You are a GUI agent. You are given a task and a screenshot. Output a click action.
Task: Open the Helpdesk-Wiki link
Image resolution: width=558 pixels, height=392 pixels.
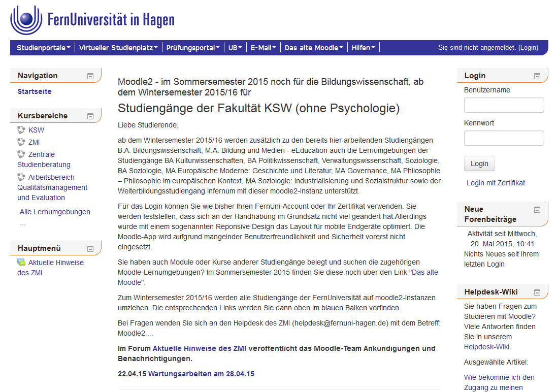(487, 347)
